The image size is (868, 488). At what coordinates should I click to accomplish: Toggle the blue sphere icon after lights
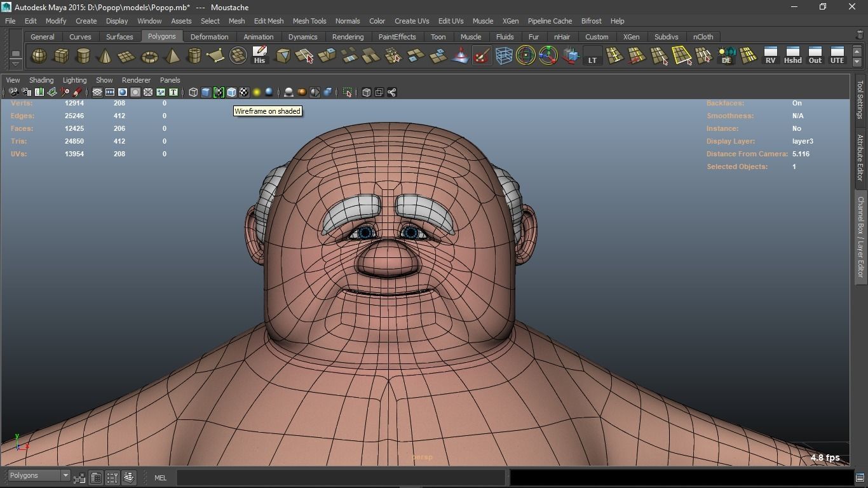click(x=269, y=93)
